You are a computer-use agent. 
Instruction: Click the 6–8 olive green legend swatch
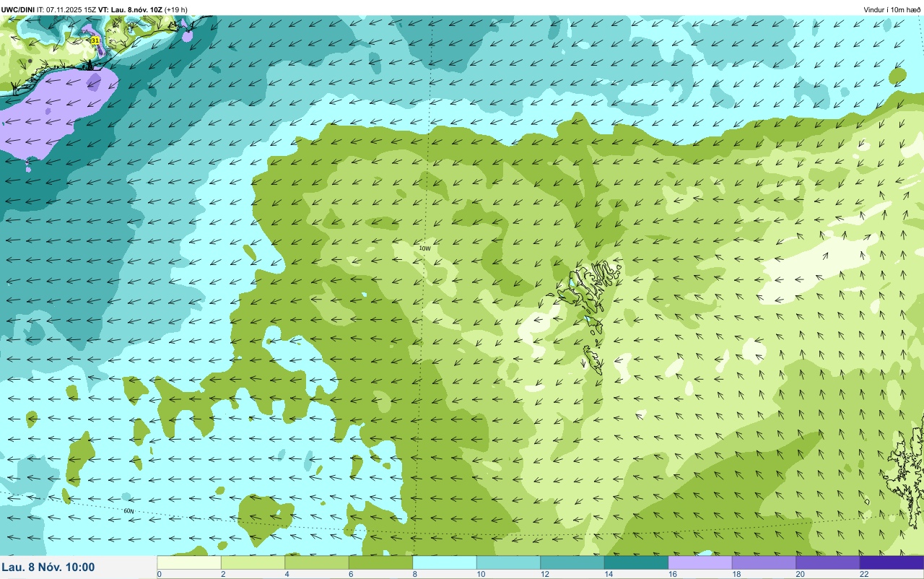pyautogui.click(x=380, y=562)
